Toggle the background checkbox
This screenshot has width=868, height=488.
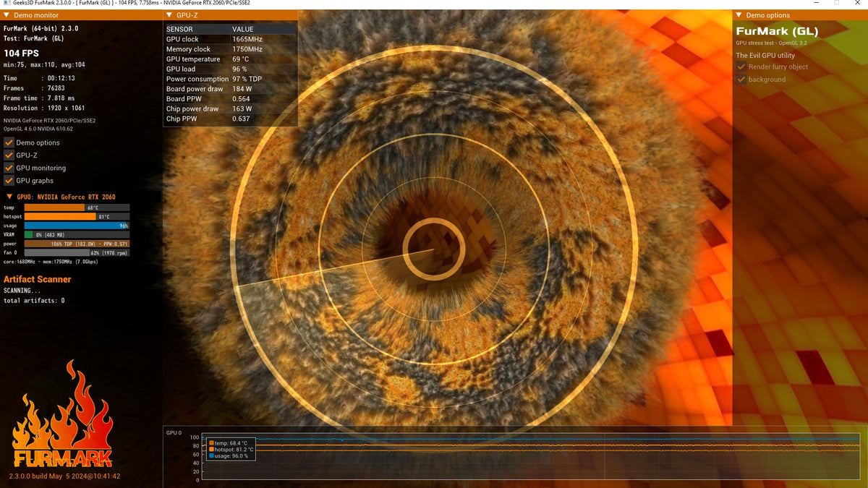tap(741, 80)
